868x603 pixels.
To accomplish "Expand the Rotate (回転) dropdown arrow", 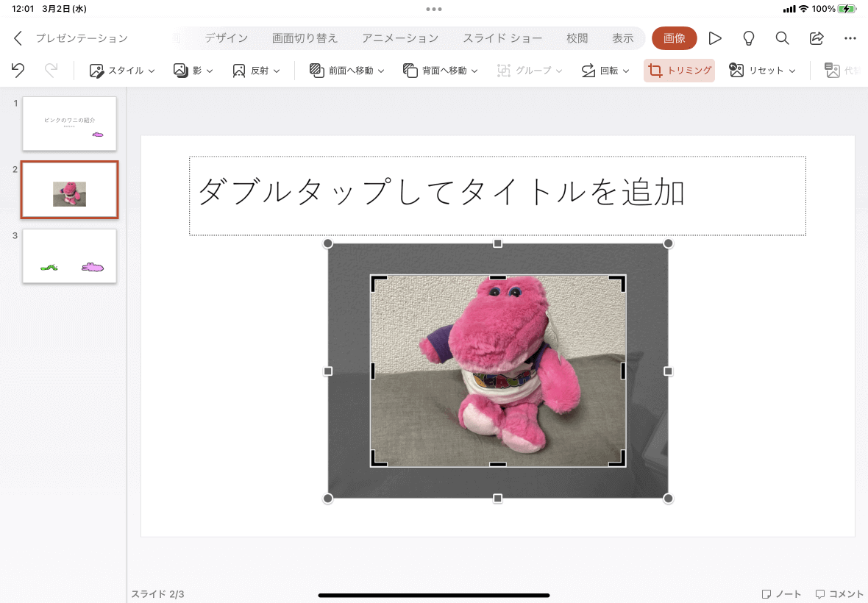I will 625,71.
